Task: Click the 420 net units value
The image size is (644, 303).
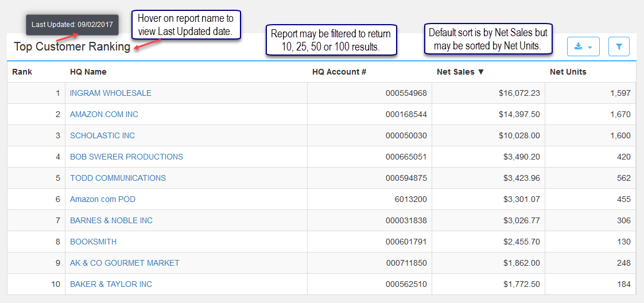Action: pyautogui.click(x=623, y=157)
